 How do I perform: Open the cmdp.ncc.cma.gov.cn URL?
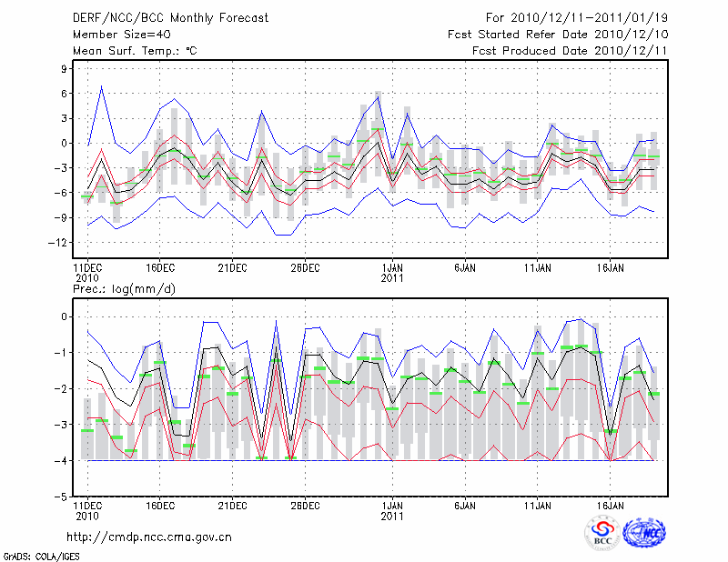(149, 537)
